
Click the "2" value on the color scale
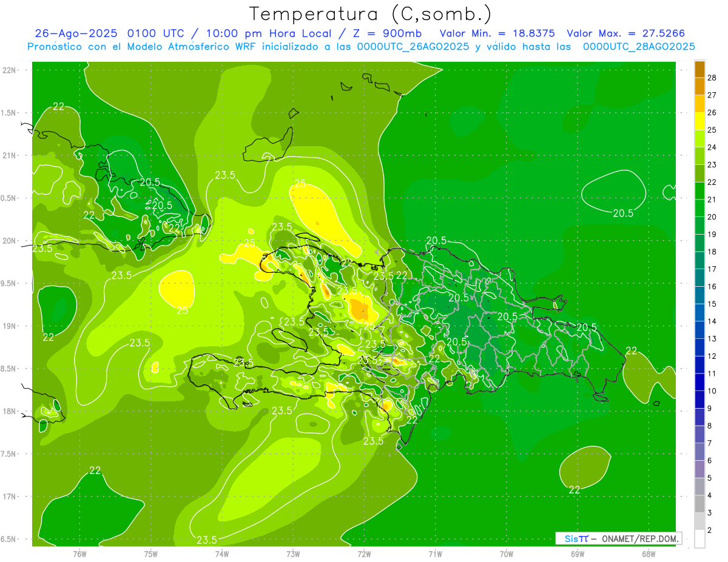point(710,530)
